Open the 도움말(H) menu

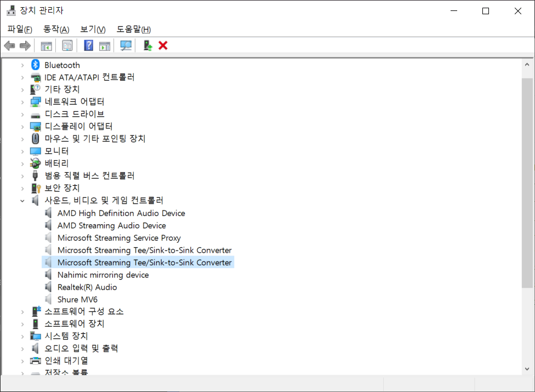133,30
